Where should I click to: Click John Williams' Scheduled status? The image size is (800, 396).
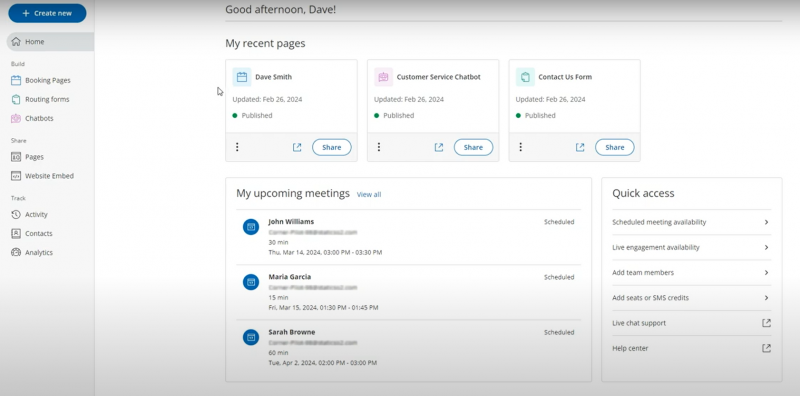pyautogui.click(x=559, y=222)
